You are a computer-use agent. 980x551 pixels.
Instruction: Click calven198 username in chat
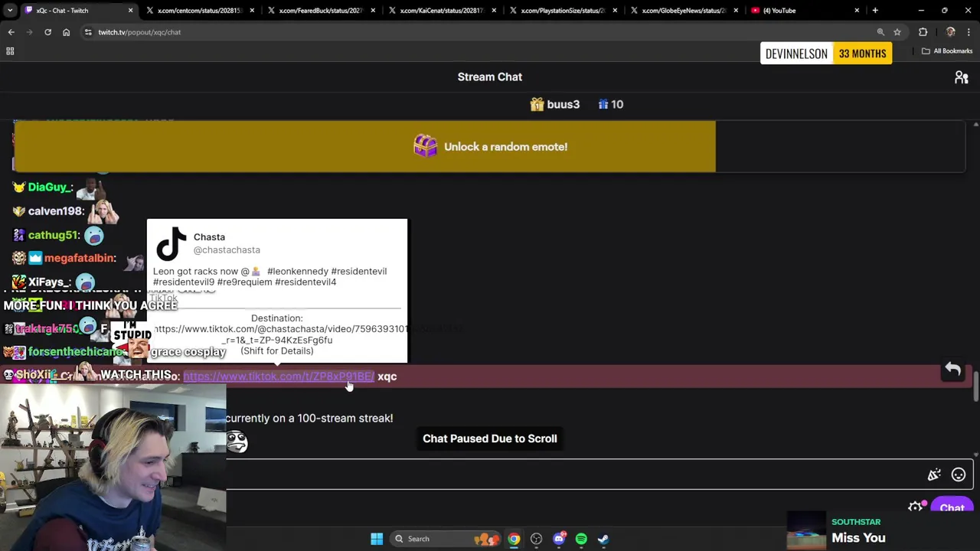point(56,211)
